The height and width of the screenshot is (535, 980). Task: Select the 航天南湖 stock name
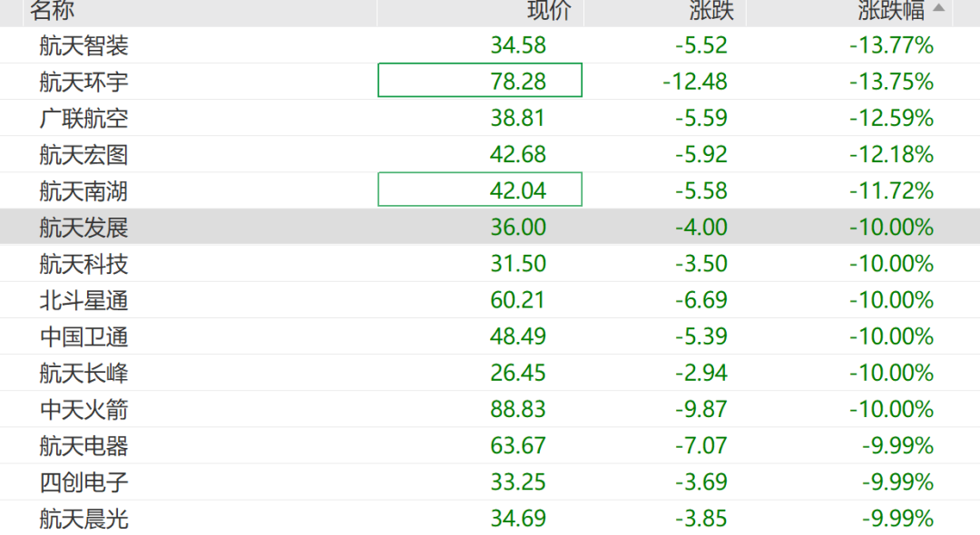pyautogui.click(x=83, y=190)
